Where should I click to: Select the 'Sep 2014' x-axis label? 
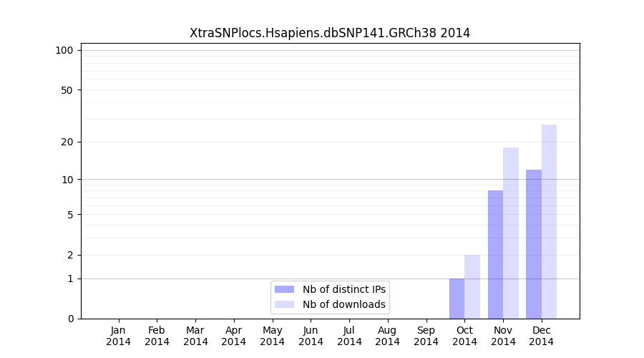426,336
